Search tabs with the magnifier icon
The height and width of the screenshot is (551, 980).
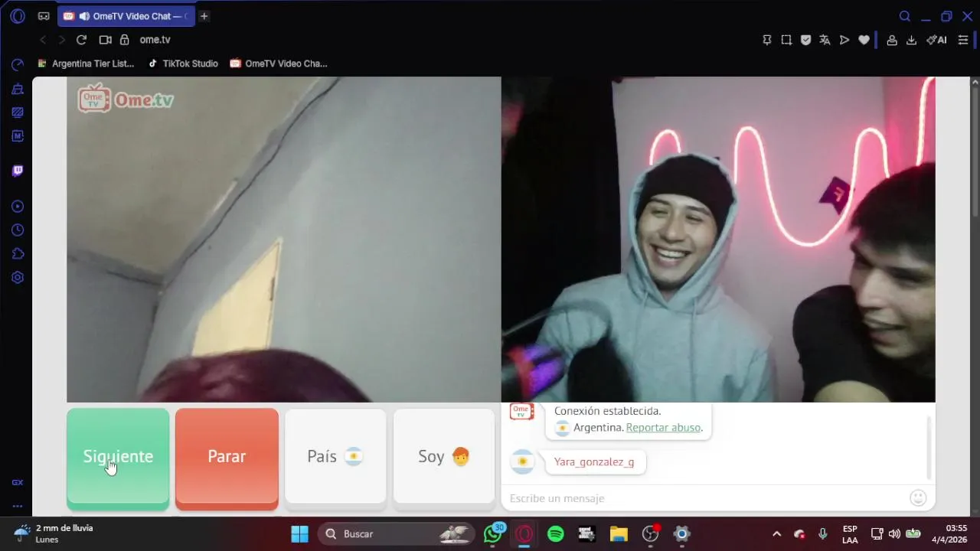(905, 16)
